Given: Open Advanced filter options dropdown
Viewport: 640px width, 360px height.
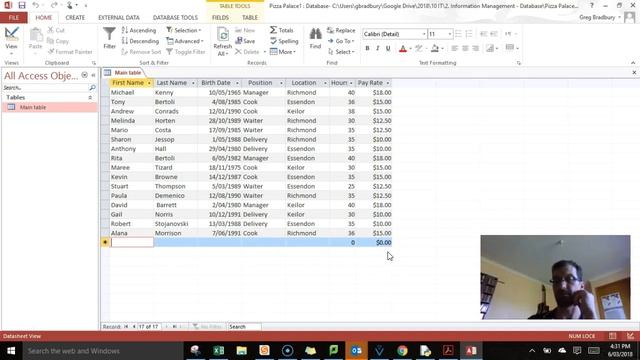Looking at the screenshot, I should pos(185,41).
